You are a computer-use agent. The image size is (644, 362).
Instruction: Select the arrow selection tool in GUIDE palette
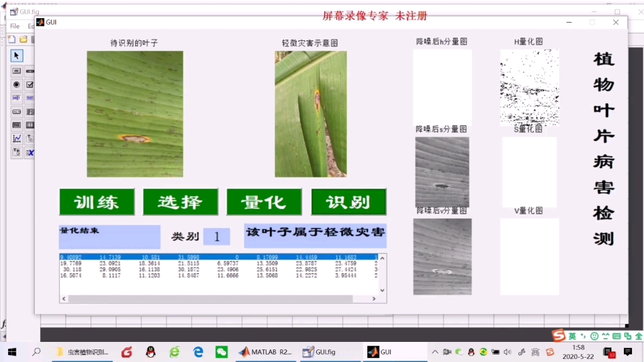[16, 55]
